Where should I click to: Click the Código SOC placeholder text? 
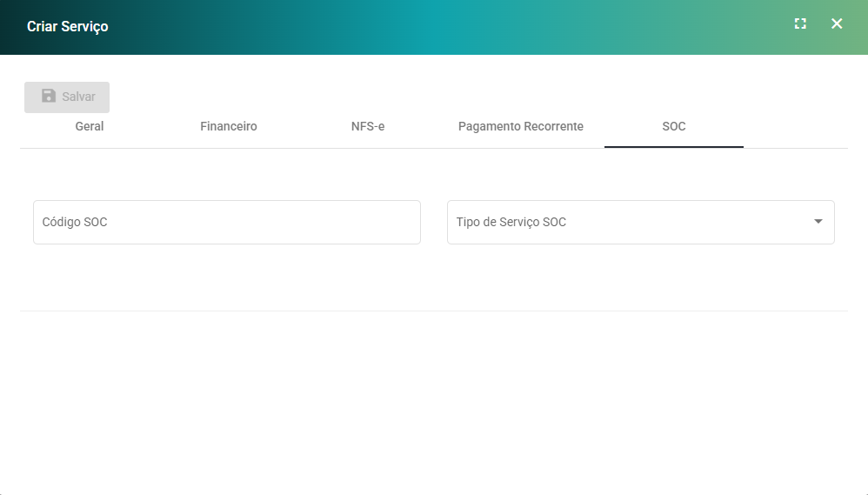click(75, 223)
